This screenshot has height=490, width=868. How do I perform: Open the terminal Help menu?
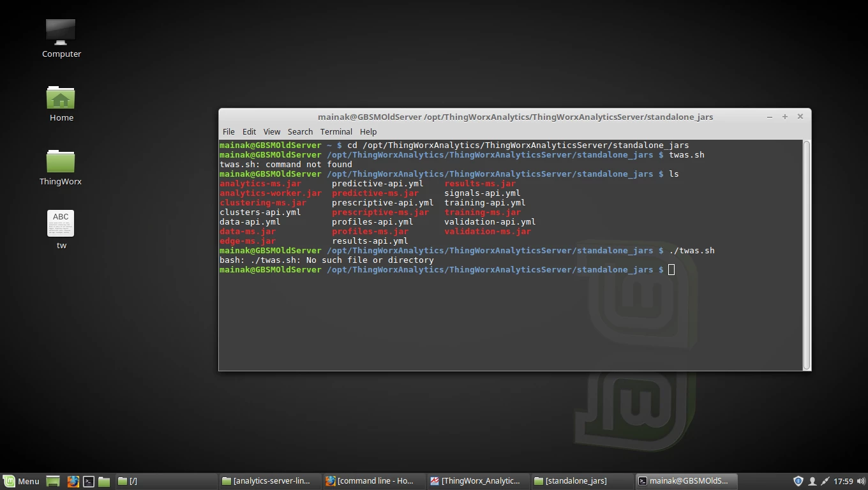click(368, 131)
